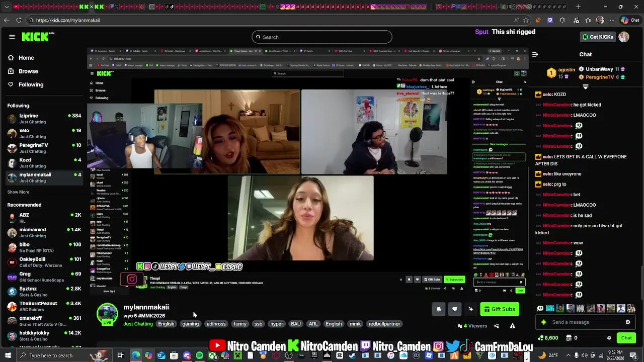The height and width of the screenshot is (362, 644).
Task: Open xelo's channel in the sidebar
Action: [43, 133]
